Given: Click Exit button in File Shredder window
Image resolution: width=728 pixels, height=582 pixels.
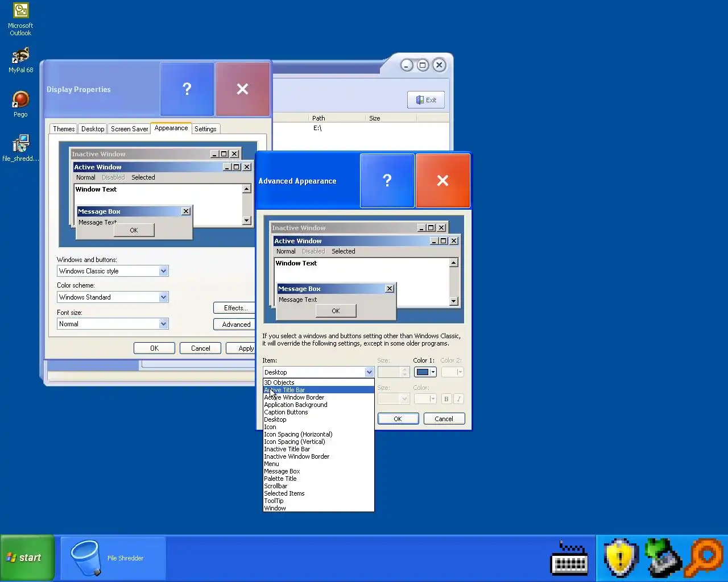Looking at the screenshot, I should click(426, 100).
